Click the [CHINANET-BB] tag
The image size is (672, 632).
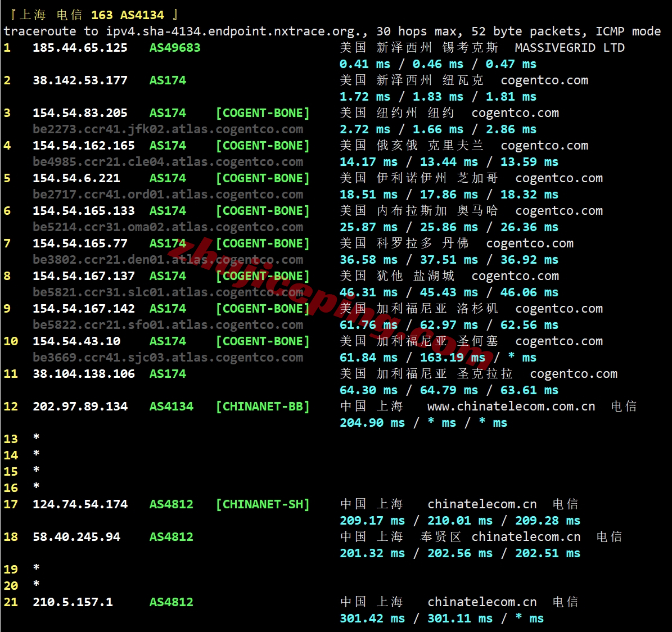click(263, 406)
